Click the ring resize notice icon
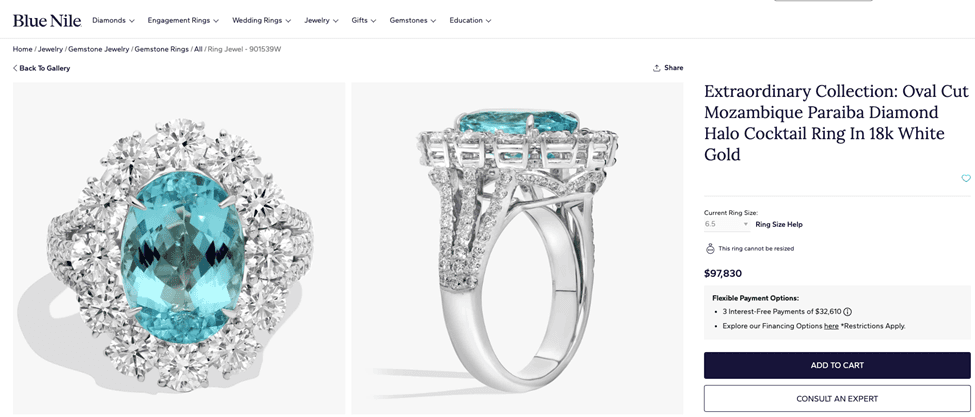This screenshot has width=975, height=417. (x=710, y=249)
